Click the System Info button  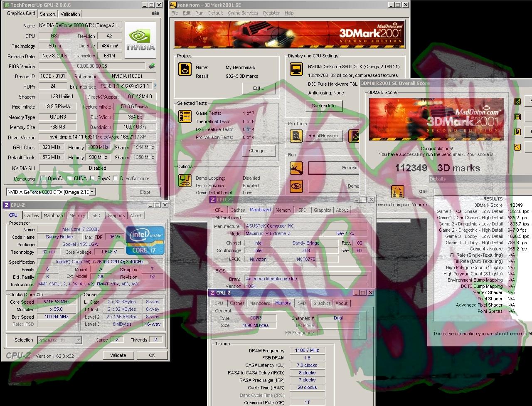click(x=324, y=106)
